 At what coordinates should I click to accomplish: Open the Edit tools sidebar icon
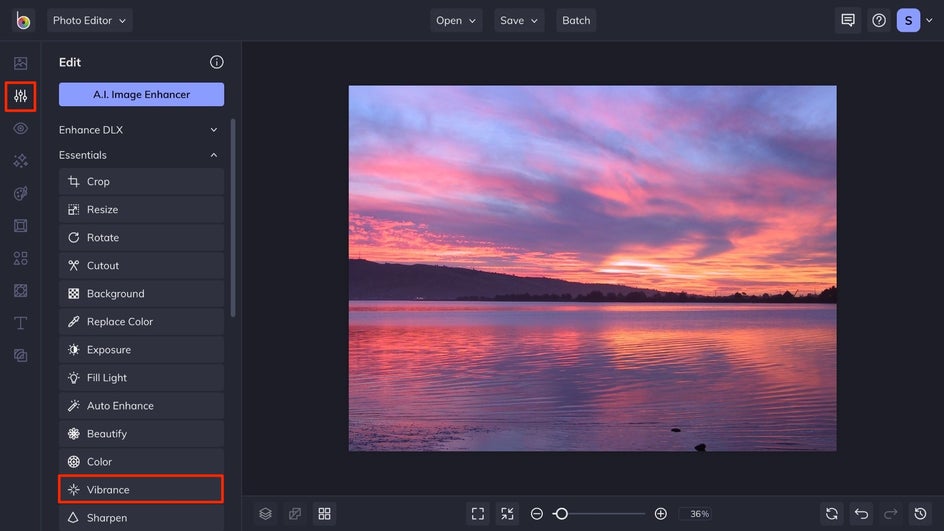[x=20, y=96]
